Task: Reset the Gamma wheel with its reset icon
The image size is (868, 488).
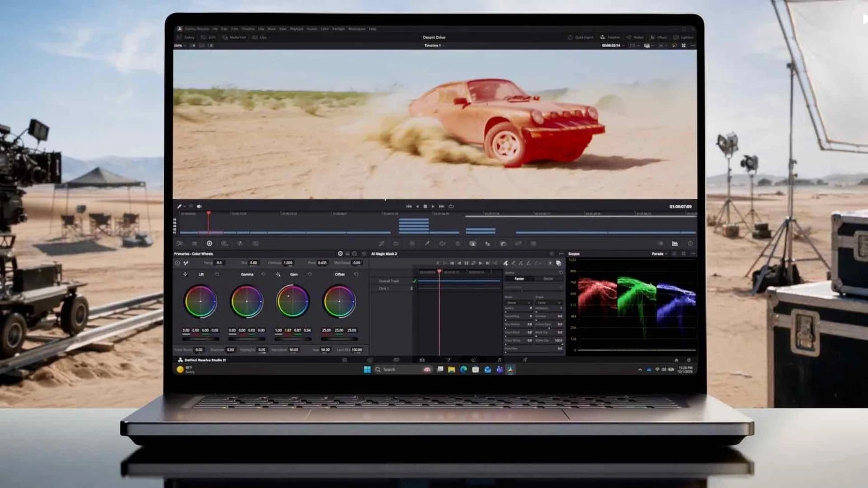Action: tap(264, 274)
